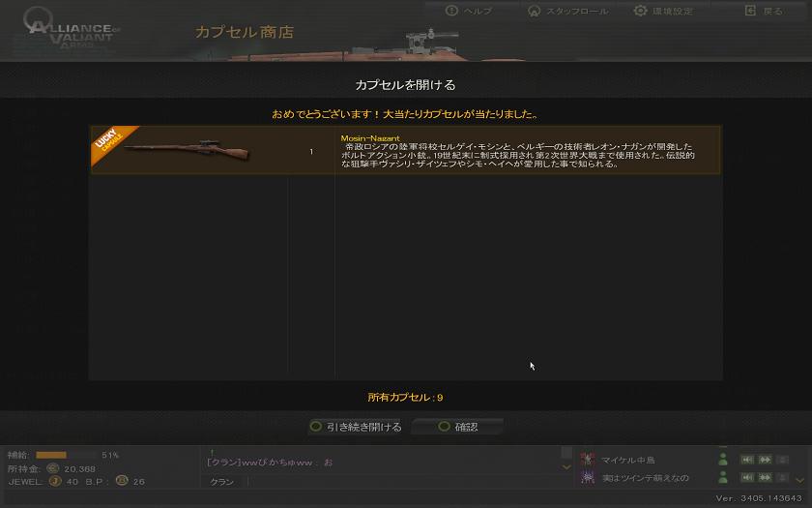Open 環境設定 gear settings
The height and width of the screenshot is (508, 812).
tap(641, 11)
